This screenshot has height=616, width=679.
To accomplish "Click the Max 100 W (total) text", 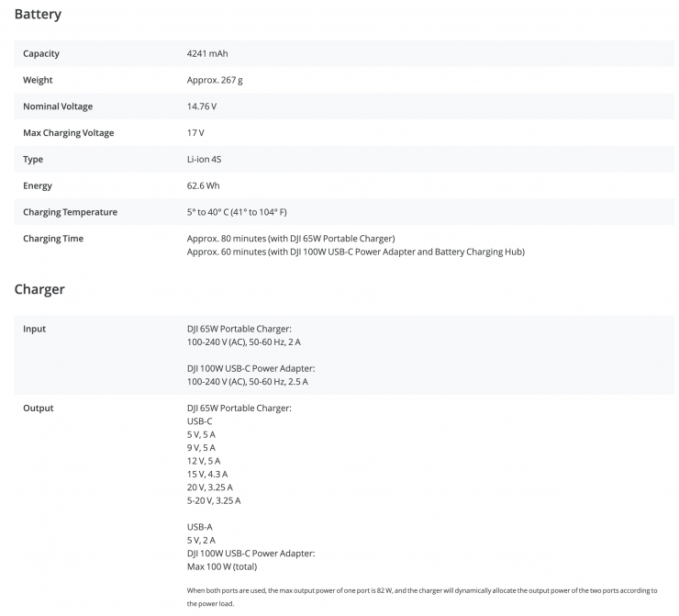I will tap(224, 566).
